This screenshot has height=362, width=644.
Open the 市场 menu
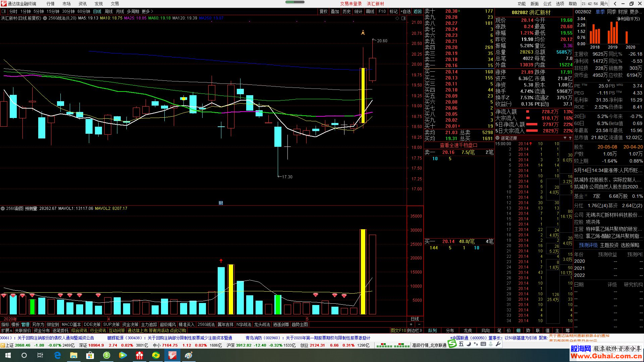pos(66,4)
